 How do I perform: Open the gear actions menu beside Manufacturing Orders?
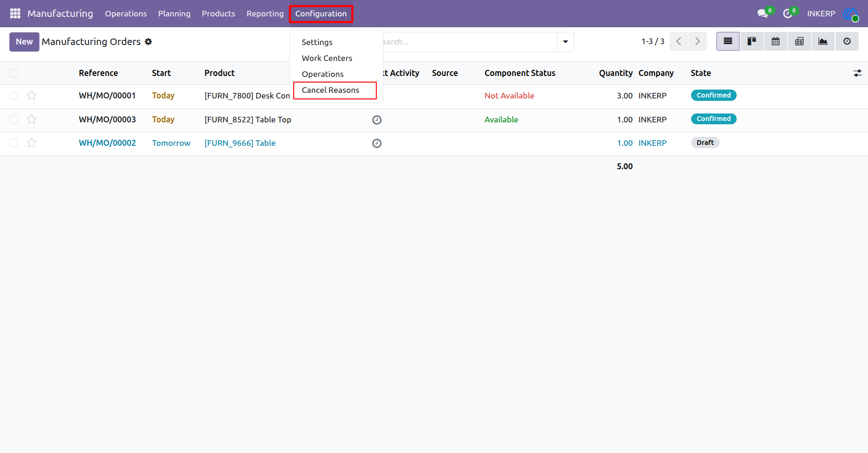point(148,42)
